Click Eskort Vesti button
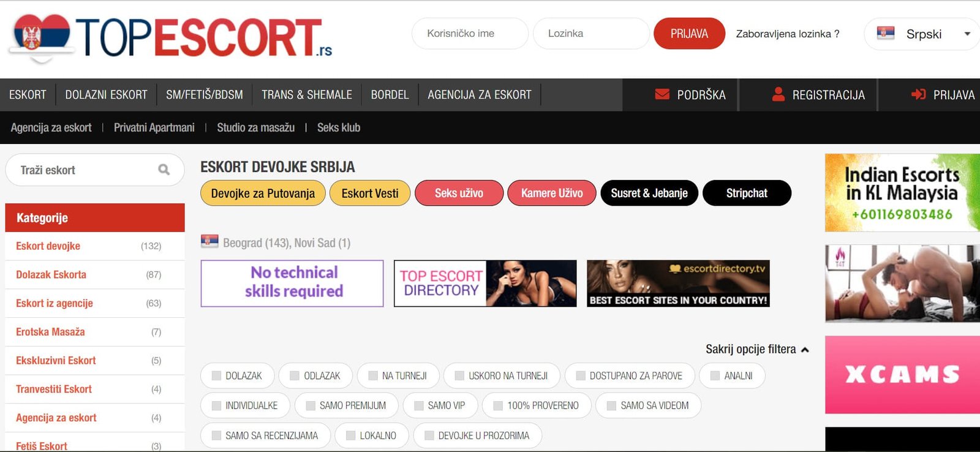The height and width of the screenshot is (452, 980). click(370, 193)
